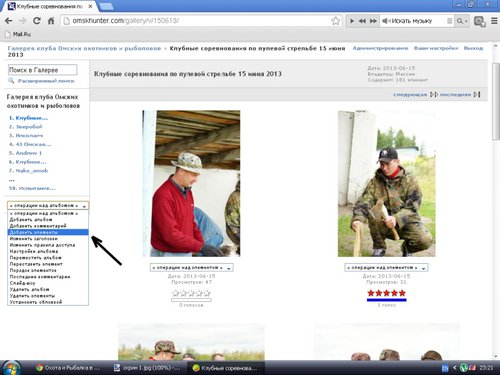500x375 pixels.
Task: Open sidebar album '1. Клубные...'
Action: click(x=28, y=118)
